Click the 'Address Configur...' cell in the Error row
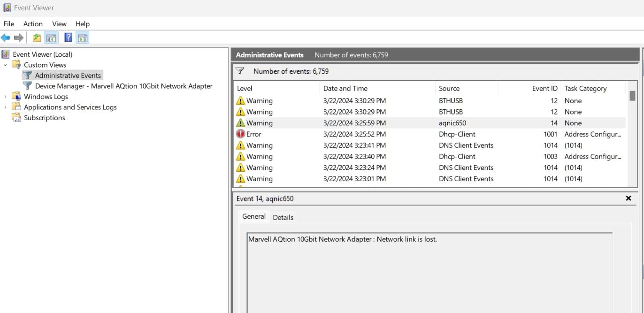 click(593, 134)
